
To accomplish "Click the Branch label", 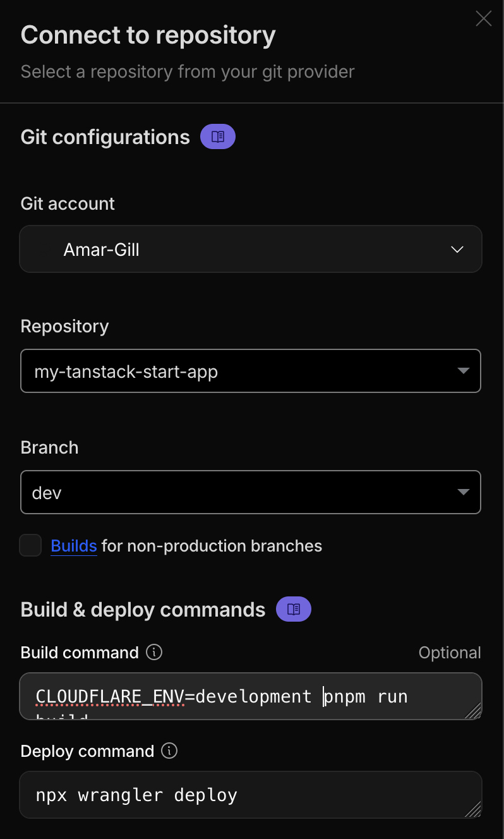I will point(49,447).
